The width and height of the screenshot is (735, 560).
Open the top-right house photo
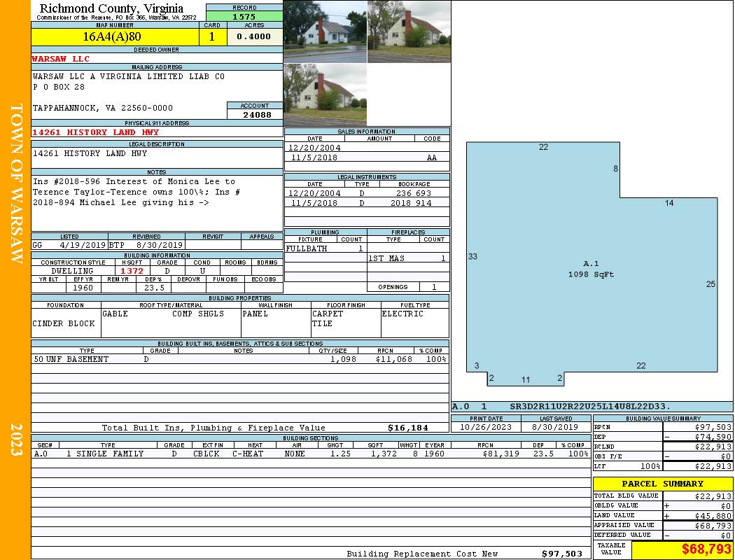point(409,31)
